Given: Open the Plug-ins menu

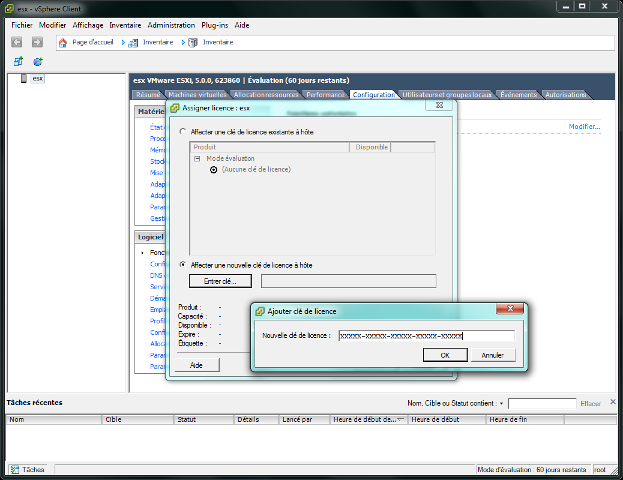Looking at the screenshot, I should tap(215, 25).
